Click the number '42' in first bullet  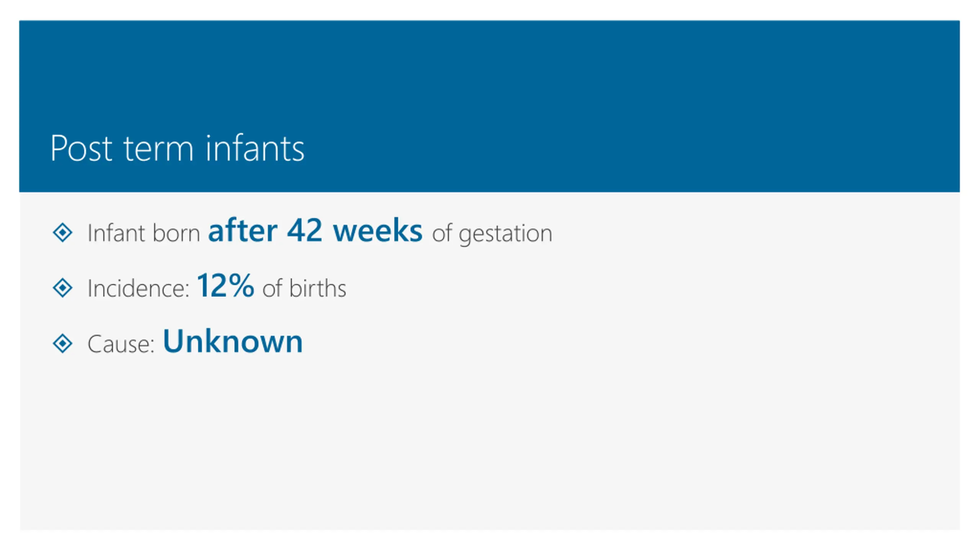click(x=305, y=231)
